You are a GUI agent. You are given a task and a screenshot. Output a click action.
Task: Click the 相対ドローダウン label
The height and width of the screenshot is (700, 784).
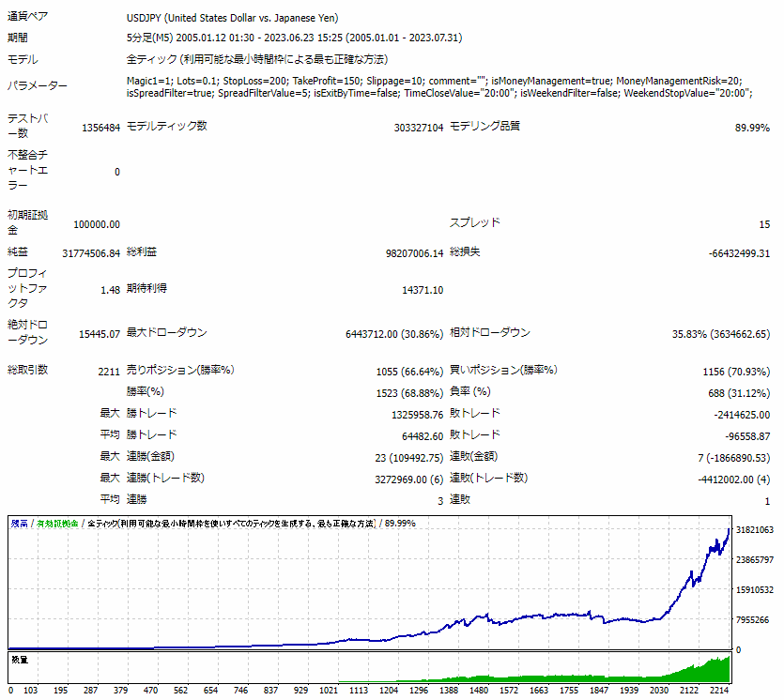(489, 333)
